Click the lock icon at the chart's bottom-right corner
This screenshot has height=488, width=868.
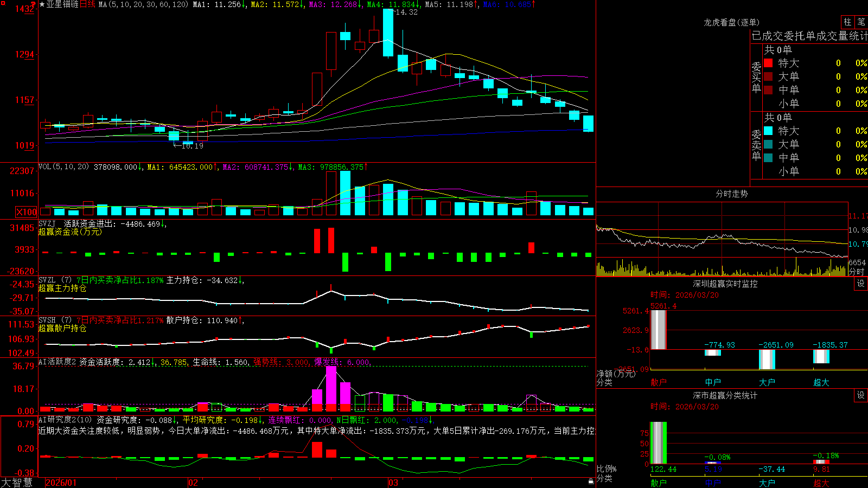[591, 481]
